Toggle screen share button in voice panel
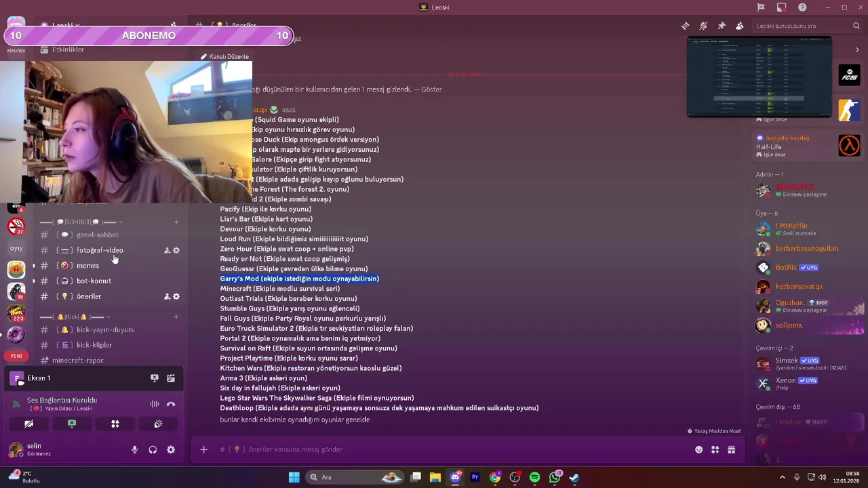This screenshot has width=868, height=488. click(72, 424)
